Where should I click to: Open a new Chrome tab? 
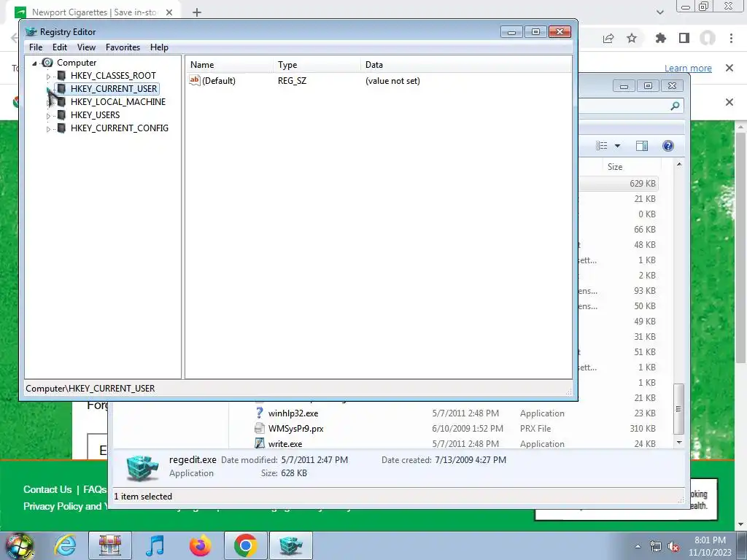point(197,12)
